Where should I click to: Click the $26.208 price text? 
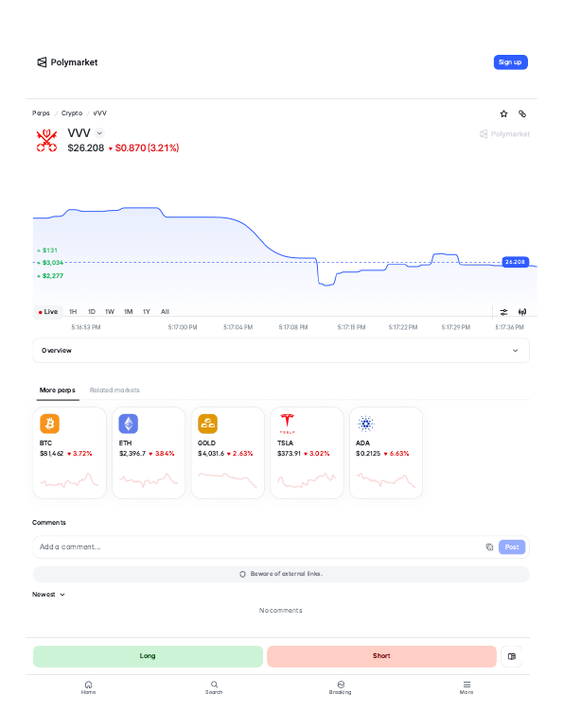[86, 148]
